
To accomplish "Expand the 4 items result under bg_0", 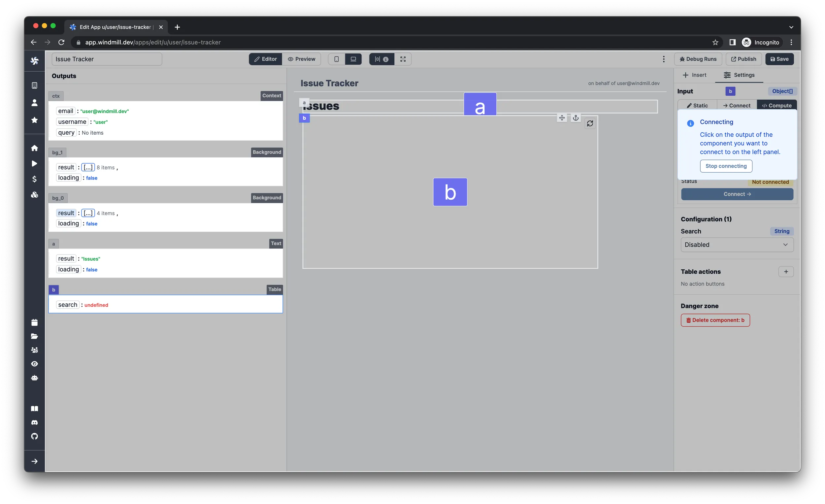I will point(88,213).
